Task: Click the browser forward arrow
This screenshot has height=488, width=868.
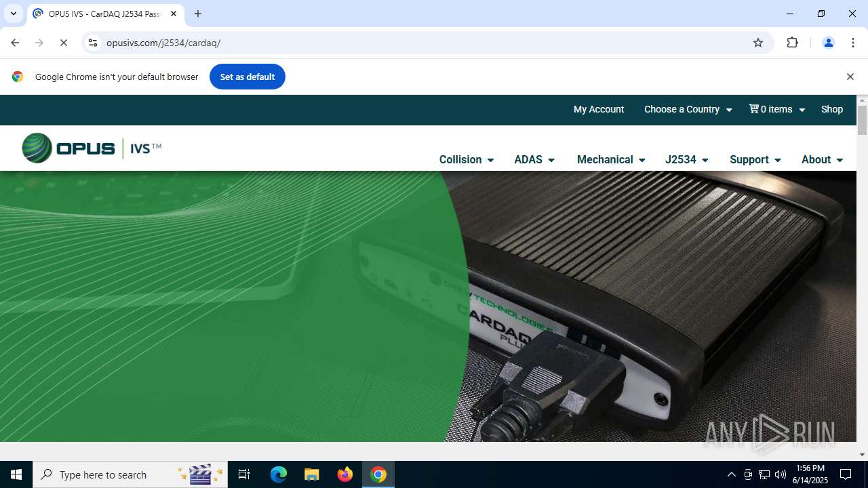Action: pos(39,43)
